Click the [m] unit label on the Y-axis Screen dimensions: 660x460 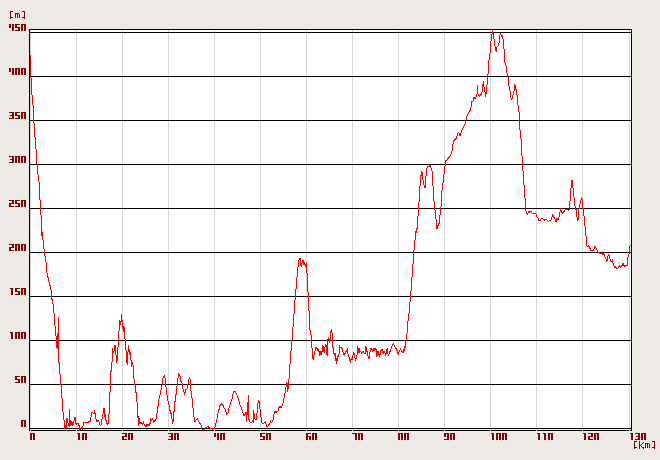coord(17,16)
